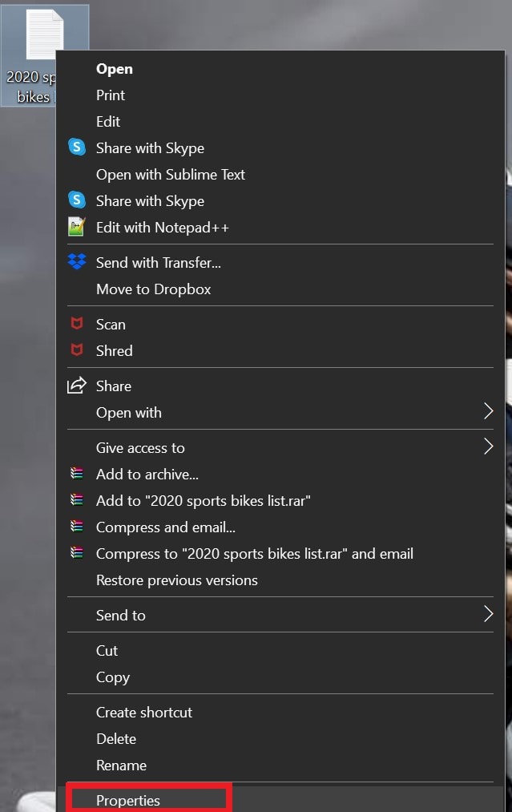
Task: Select Add to "2020 sports bikes list.rar"
Action: click(x=204, y=501)
